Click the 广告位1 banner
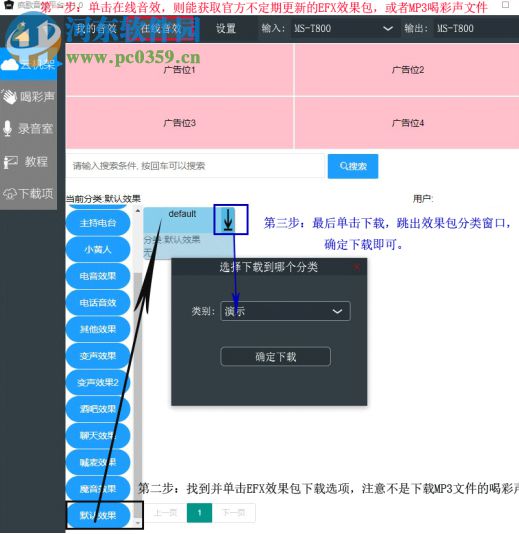The height and width of the screenshot is (534, 519). click(179, 70)
